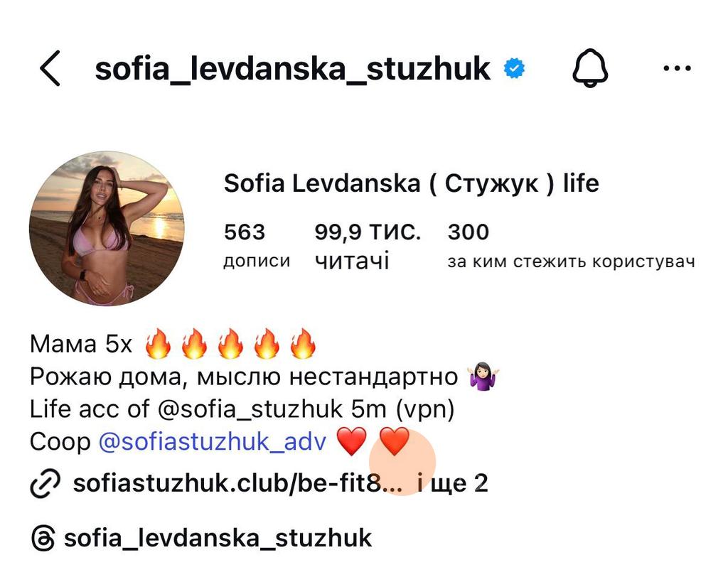Open the @sofiastuzhuk_adv mention link
The height and width of the screenshot is (567, 728).
pos(212,441)
